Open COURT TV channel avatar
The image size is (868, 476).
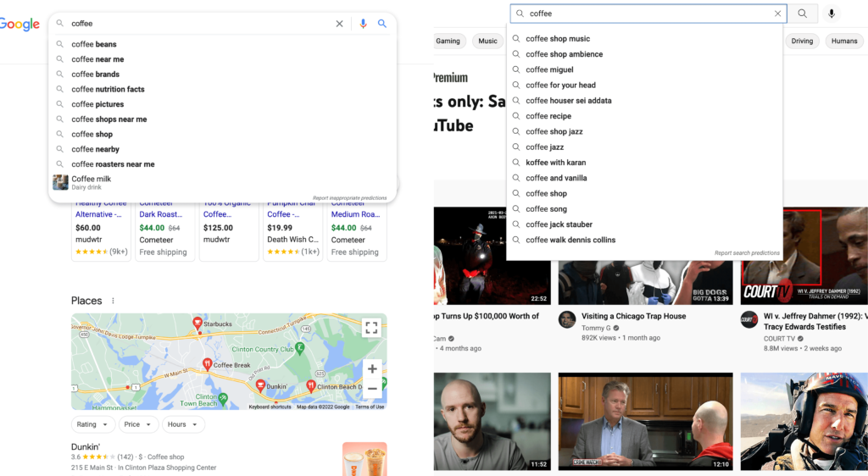tap(749, 319)
